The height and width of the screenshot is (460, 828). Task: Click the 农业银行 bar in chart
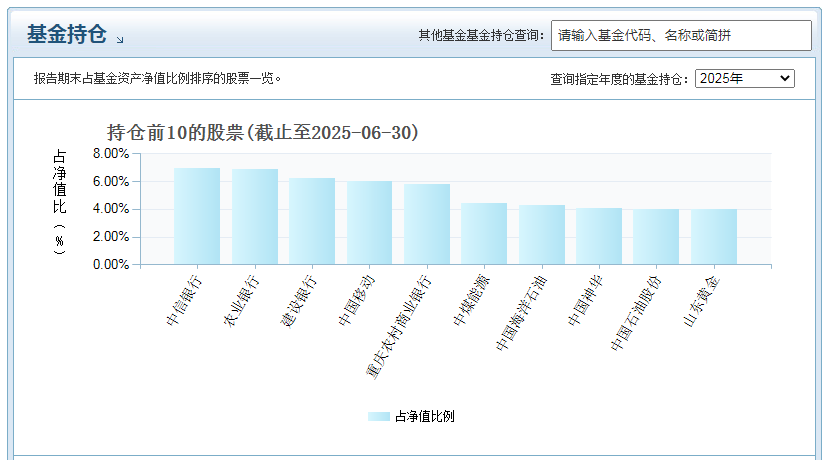(255, 217)
